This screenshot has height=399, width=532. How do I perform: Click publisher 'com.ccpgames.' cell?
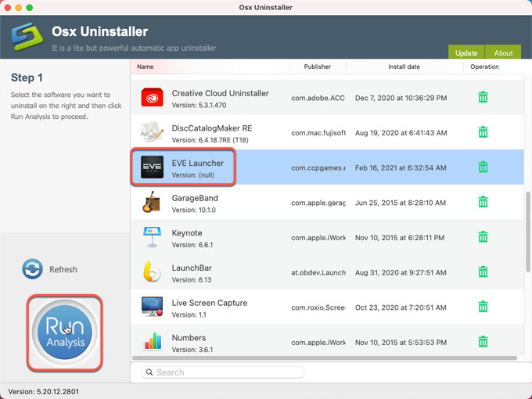(x=318, y=168)
